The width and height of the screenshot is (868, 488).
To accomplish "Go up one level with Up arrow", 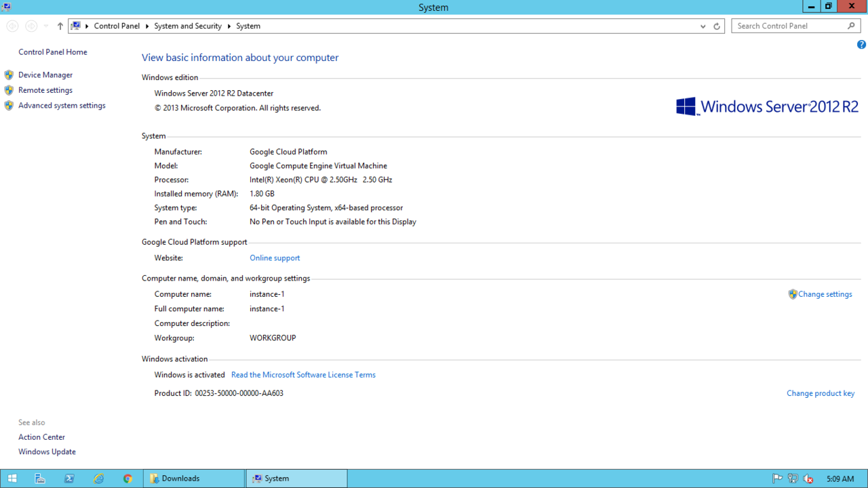I will [x=60, y=26].
